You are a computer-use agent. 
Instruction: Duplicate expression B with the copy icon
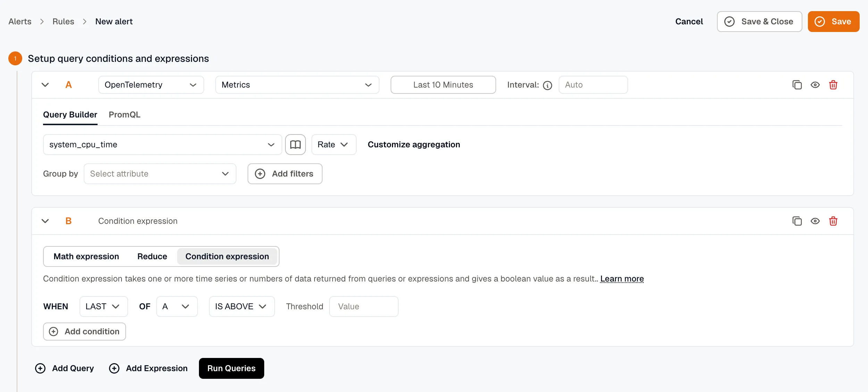point(797,221)
